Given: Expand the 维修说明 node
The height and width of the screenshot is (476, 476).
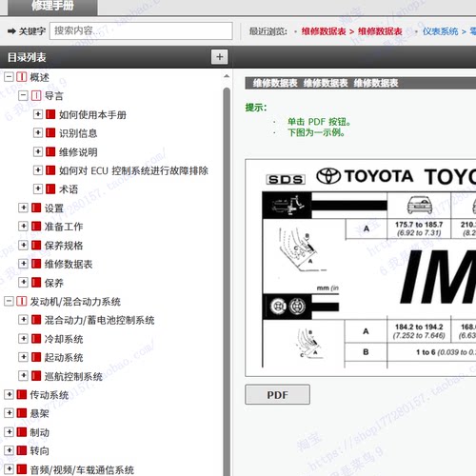Looking at the screenshot, I should tap(38, 151).
